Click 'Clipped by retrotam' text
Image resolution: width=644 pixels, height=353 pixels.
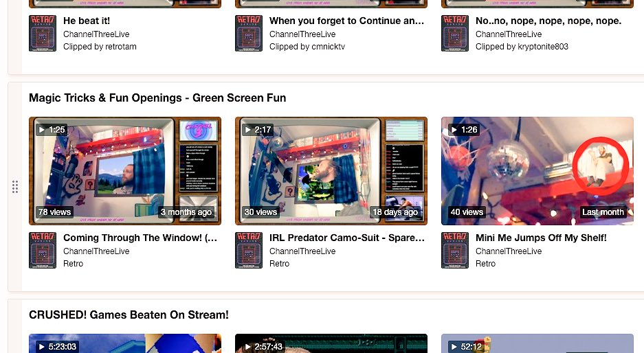point(100,47)
